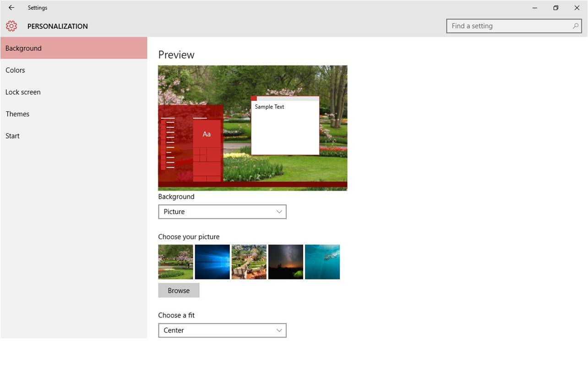Switch to the Colors settings page
Screen dimensions: 588x366
pos(15,70)
